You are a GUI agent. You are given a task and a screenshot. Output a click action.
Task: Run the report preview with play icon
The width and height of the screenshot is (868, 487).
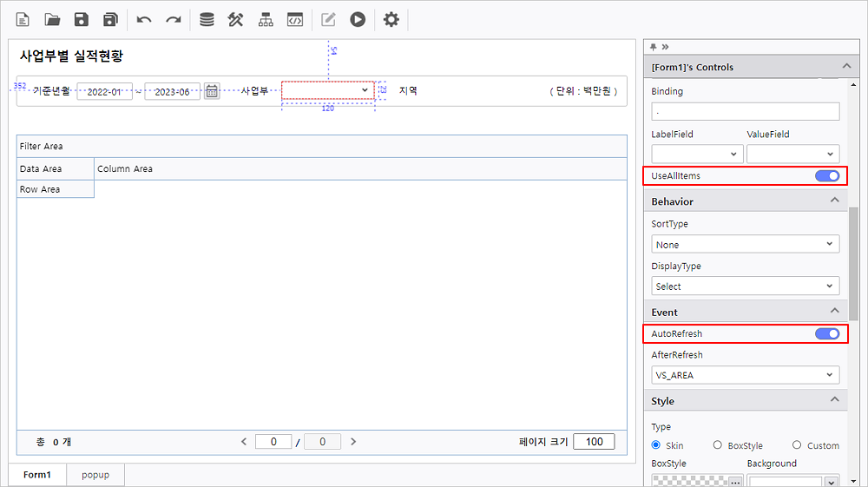click(358, 19)
